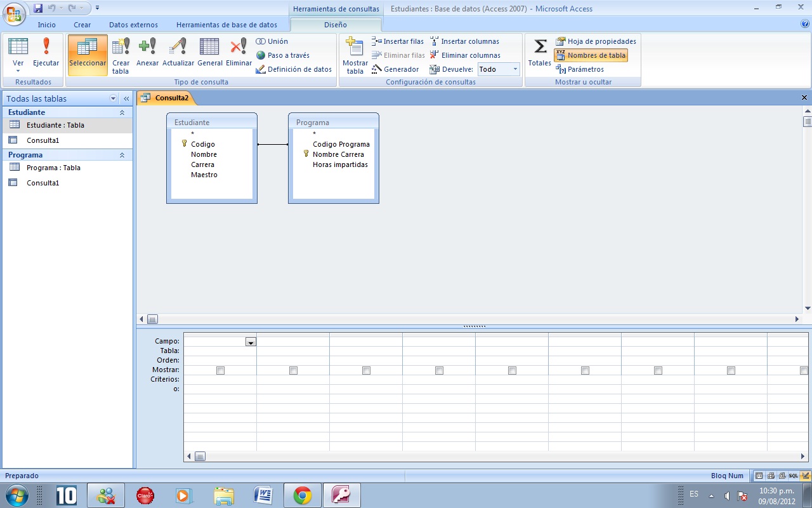812x508 pixels.
Task: Click Eliminar columnas in the ribbon
Action: click(x=465, y=55)
